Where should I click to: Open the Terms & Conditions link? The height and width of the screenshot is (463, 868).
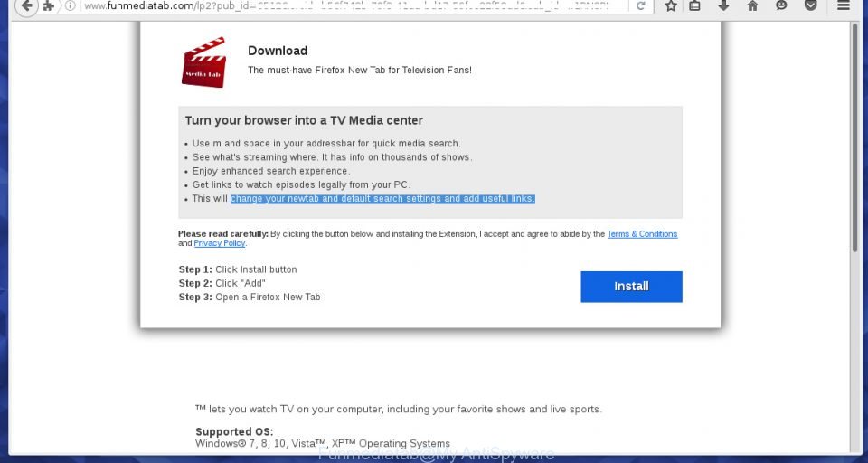pos(642,234)
